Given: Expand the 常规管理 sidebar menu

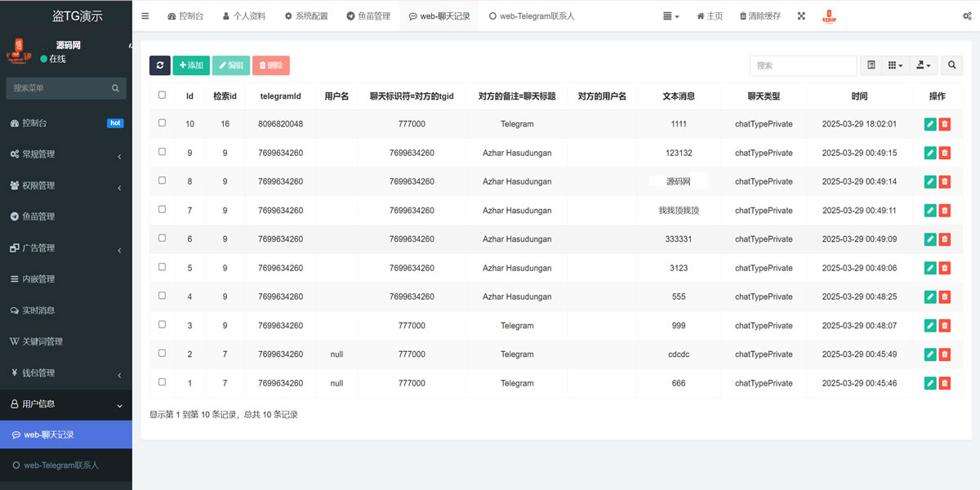Looking at the screenshot, I should click(65, 154).
